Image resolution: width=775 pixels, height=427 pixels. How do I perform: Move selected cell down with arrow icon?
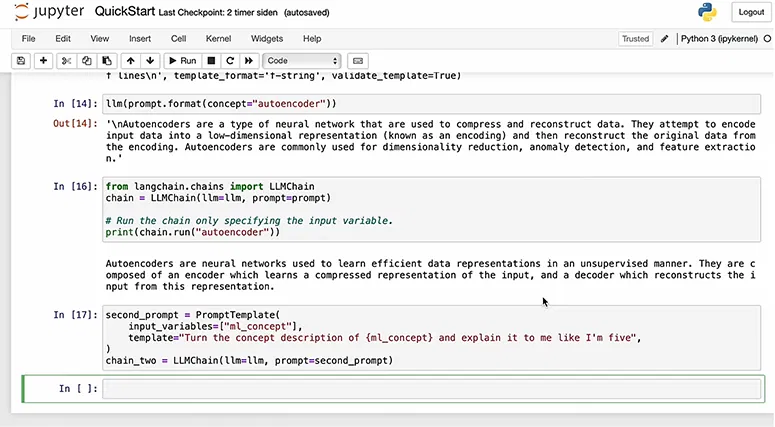click(149, 61)
